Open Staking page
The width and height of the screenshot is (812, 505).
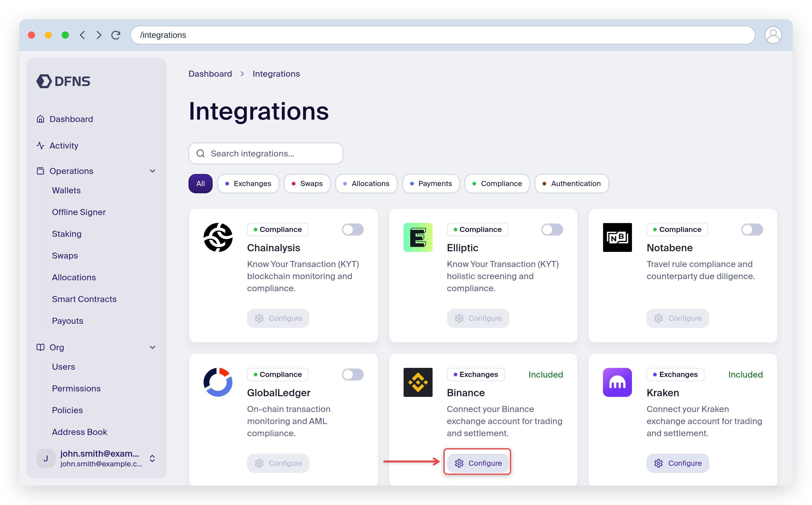tap(67, 234)
